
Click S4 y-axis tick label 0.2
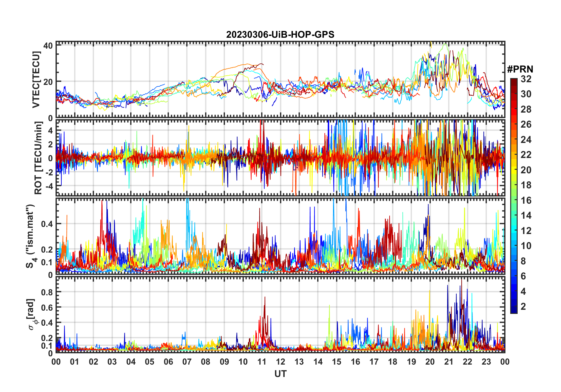point(47,249)
